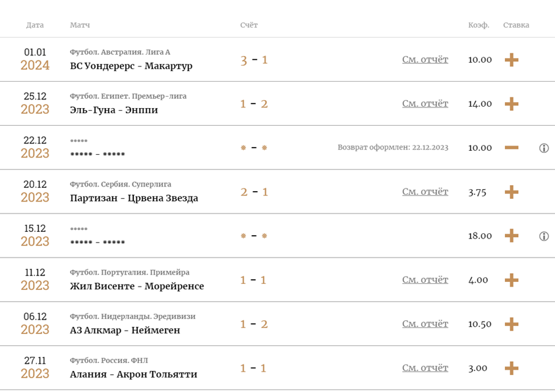
Task: Click the plus icon for Партизан - Црвена Звезда
Action: click(x=511, y=192)
